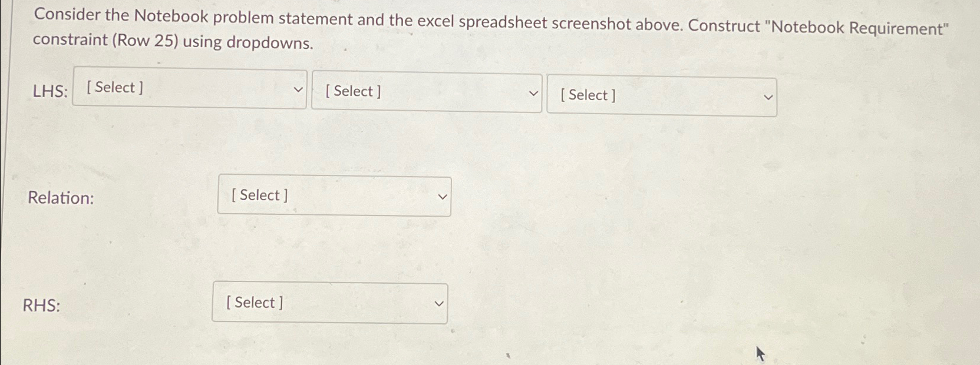This screenshot has height=365, width=980.
Task: Click the chevron on the third LHS dropdown
Action: click(x=767, y=96)
